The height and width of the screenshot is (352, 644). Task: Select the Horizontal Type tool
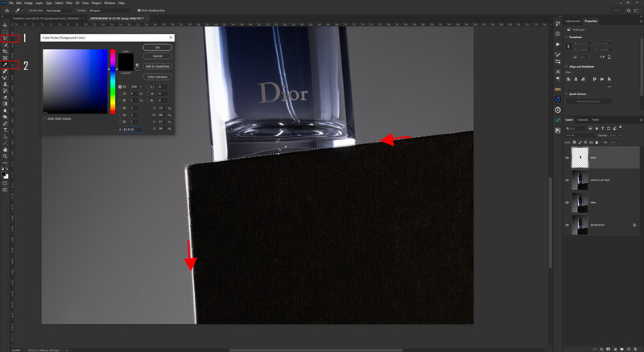pos(5,130)
